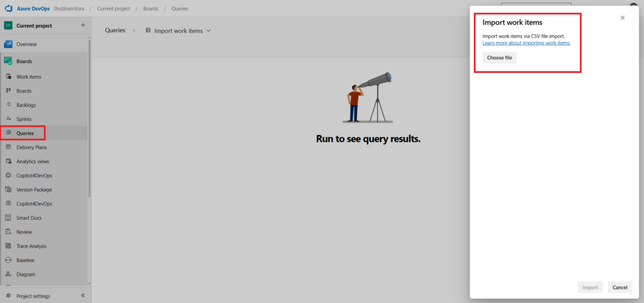The height and width of the screenshot is (303, 644).
Task: Click the Diagram icon in sidebar
Action: [x=8, y=274]
